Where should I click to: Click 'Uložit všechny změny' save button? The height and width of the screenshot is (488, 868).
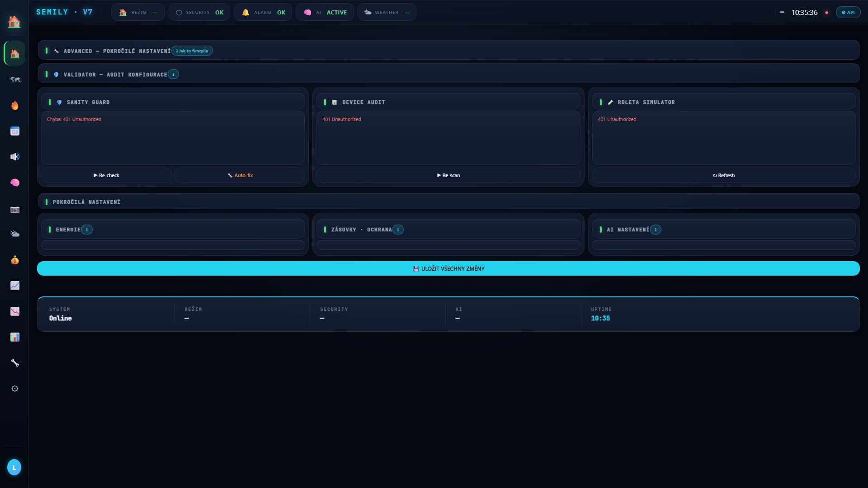pyautogui.click(x=448, y=268)
